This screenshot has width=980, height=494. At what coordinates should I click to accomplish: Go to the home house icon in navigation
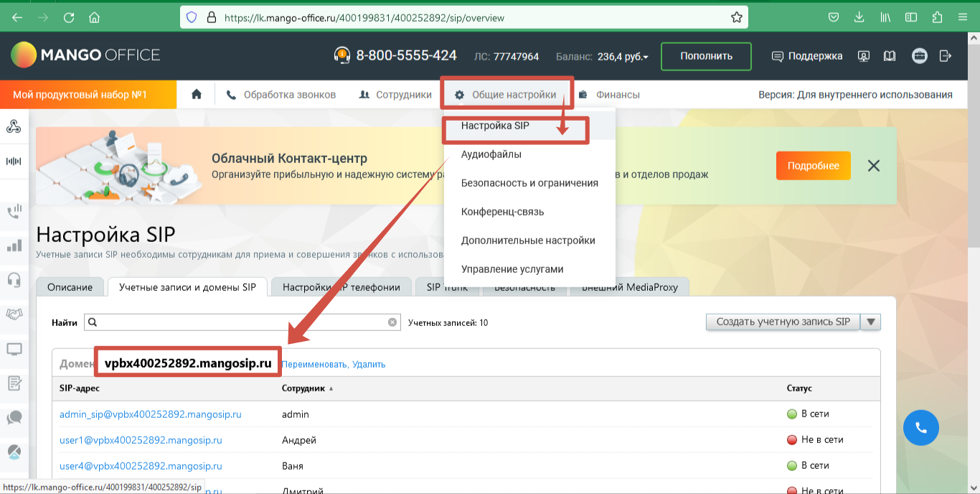(197, 94)
